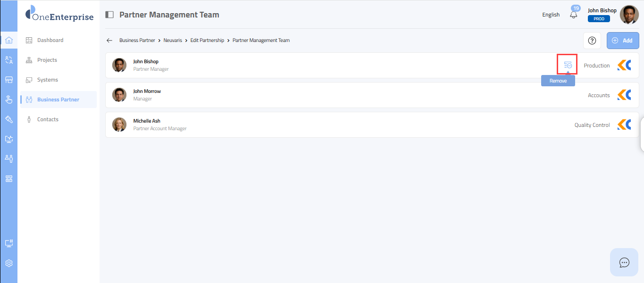Select the touch pointer icon in left rail

[8, 99]
